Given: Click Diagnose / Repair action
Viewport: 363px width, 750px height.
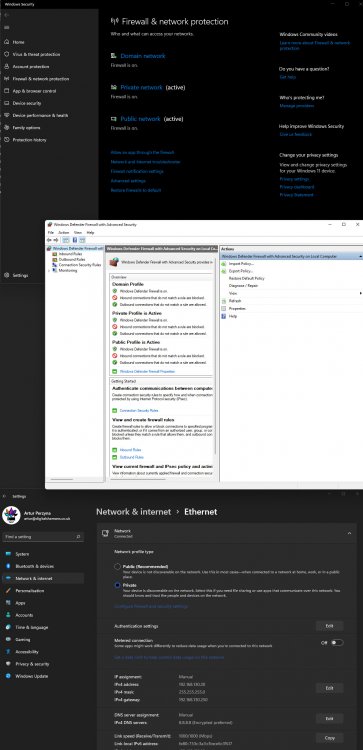Looking at the screenshot, I should (x=243, y=286).
